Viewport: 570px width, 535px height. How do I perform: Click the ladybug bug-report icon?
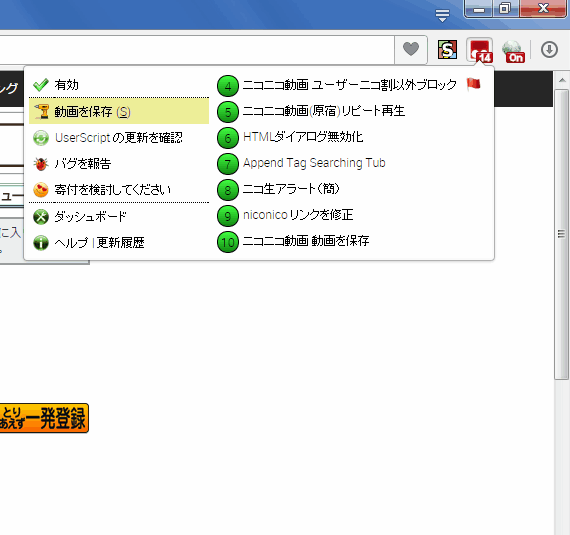41,164
